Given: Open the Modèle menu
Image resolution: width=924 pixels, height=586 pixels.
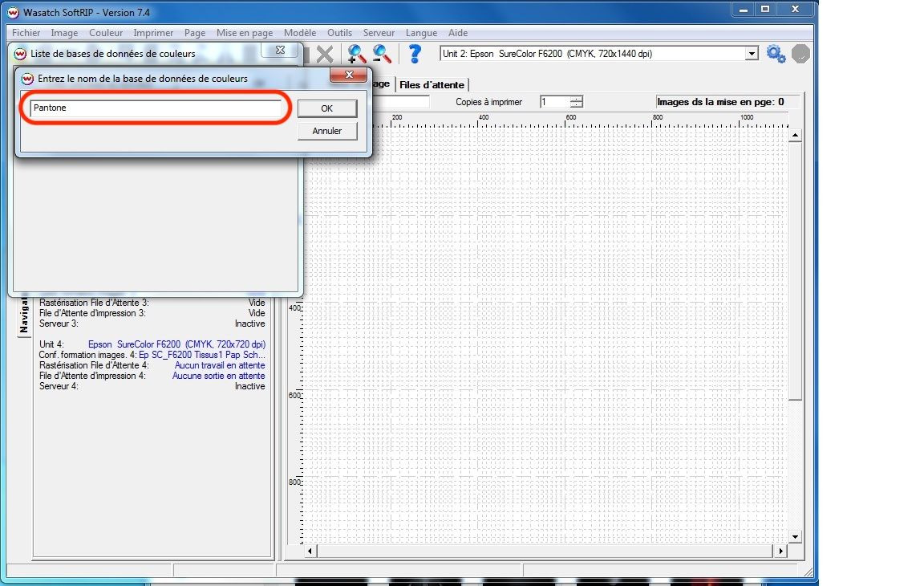Looking at the screenshot, I should point(300,33).
